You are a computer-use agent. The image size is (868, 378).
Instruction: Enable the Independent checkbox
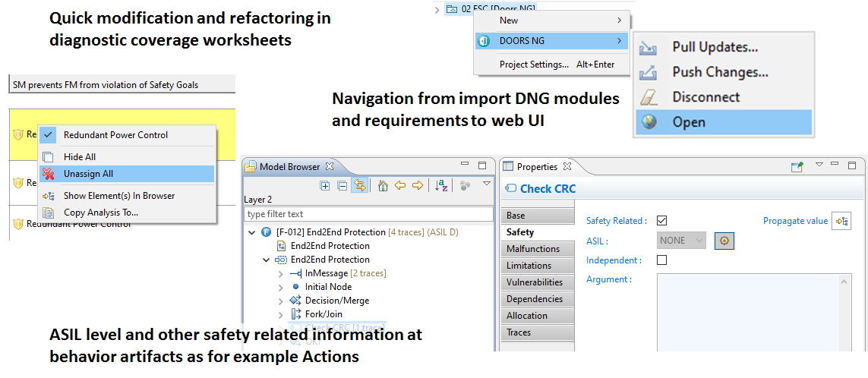pyautogui.click(x=661, y=260)
